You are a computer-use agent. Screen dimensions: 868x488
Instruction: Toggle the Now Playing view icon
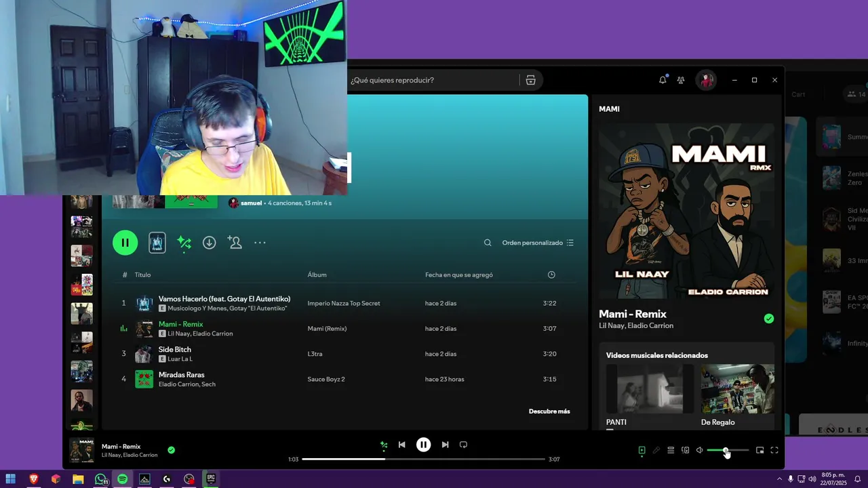coord(642,450)
